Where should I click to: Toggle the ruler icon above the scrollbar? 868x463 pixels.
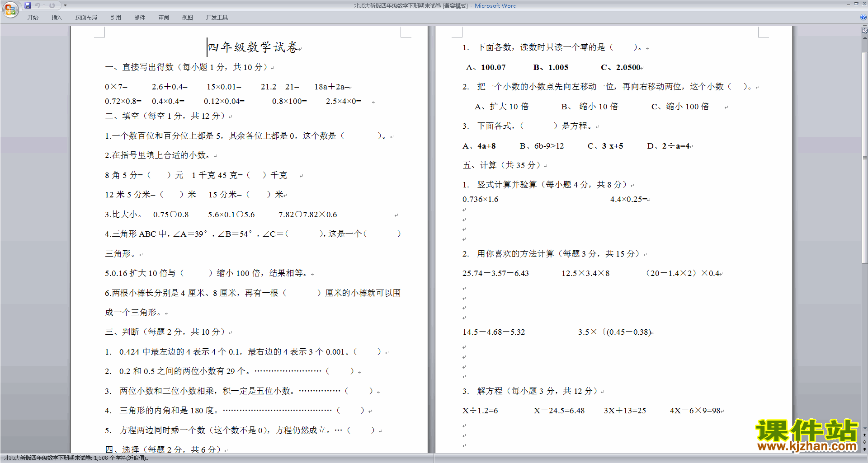coord(864,31)
